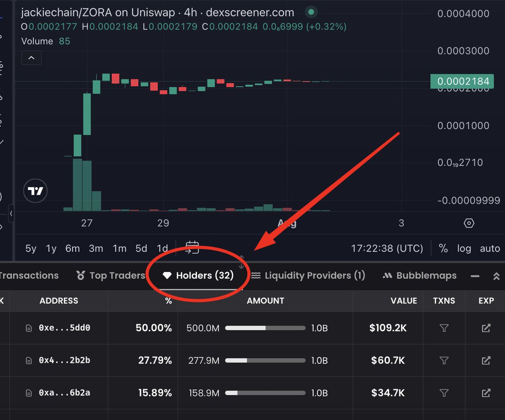505x420 pixels.
Task: Click the TradingView logo on the chart
Action: [36, 191]
